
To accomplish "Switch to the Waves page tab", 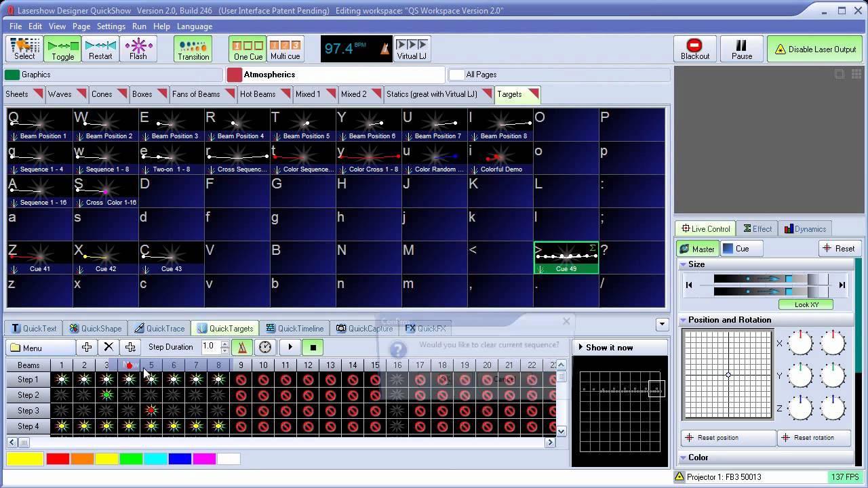I will 66,94.
